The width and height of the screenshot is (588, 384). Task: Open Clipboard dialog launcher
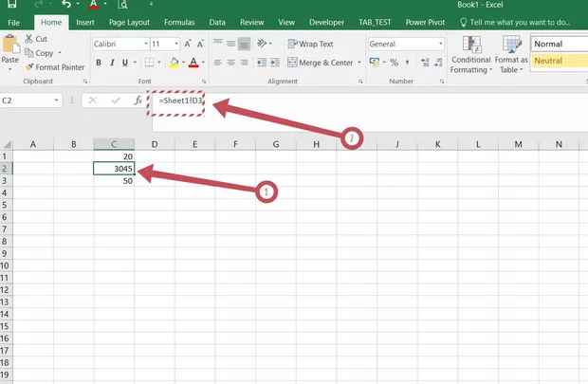click(x=85, y=81)
